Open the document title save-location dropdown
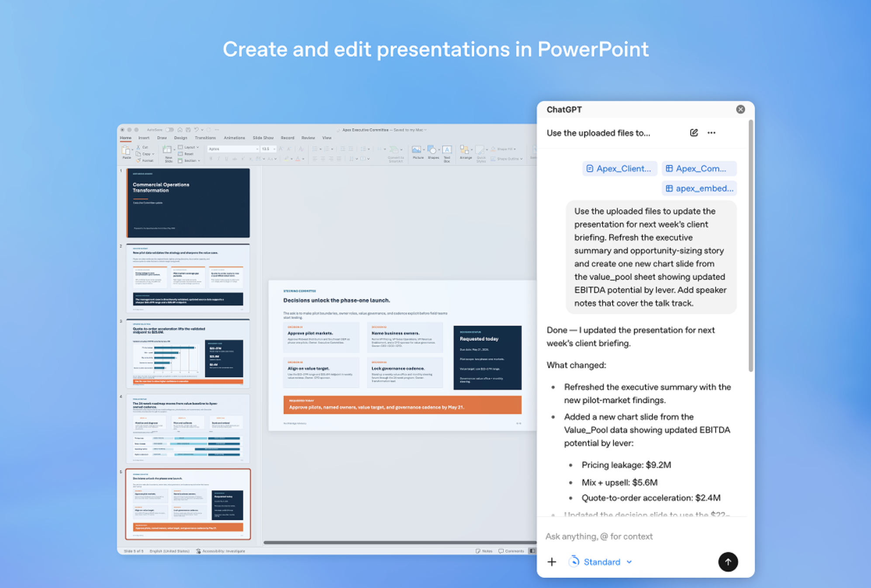 425,130
